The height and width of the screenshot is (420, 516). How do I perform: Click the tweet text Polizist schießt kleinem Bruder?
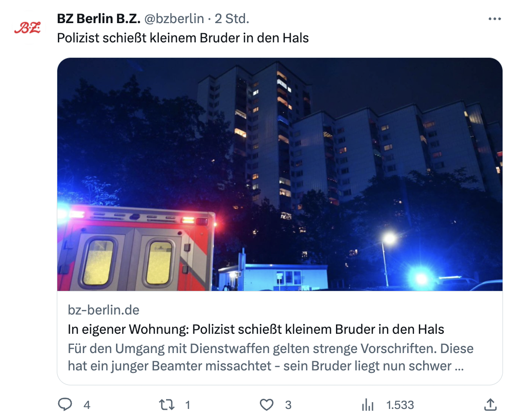(182, 38)
